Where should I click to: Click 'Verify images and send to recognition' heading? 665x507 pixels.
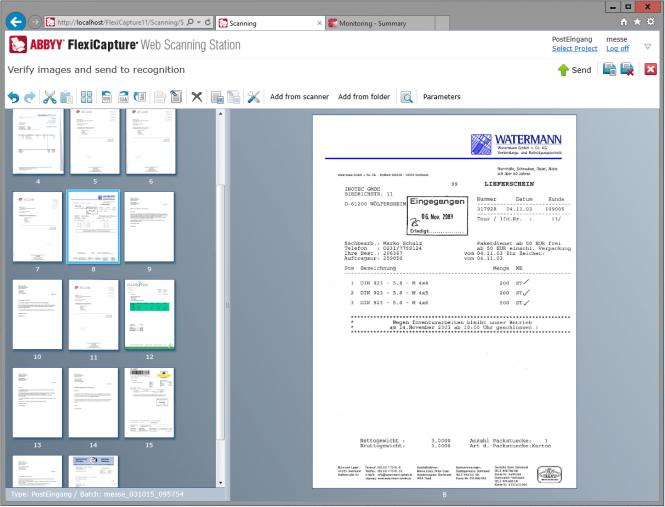click(96, 70)
